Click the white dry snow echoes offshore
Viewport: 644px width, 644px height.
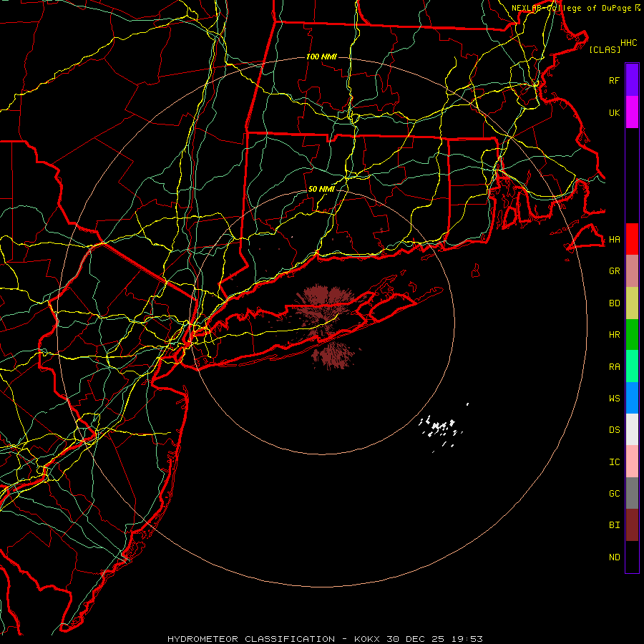click(441, 429)
